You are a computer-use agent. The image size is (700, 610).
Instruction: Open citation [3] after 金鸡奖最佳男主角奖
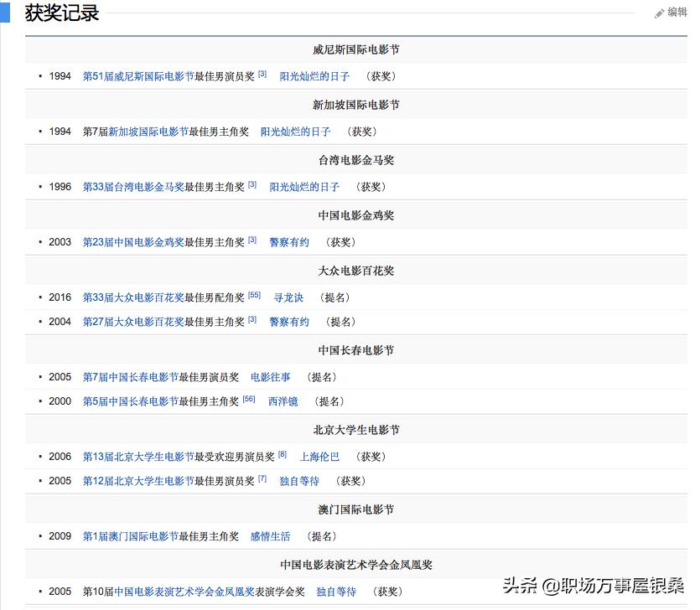pos(252,240)
